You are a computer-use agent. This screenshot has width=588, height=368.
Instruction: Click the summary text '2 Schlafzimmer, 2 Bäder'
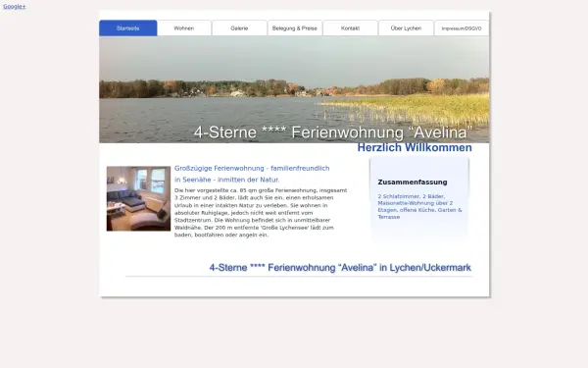(x=411, y=196)
